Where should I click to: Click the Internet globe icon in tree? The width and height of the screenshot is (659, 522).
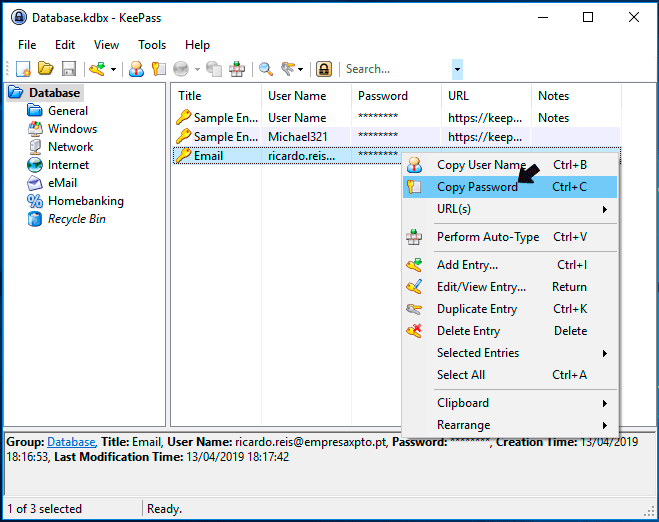pyautogui.click(x=35, y=165)
